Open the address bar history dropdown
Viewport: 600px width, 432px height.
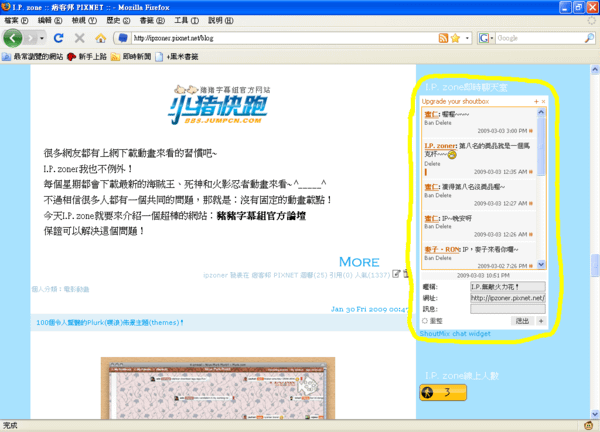point(467,38)
